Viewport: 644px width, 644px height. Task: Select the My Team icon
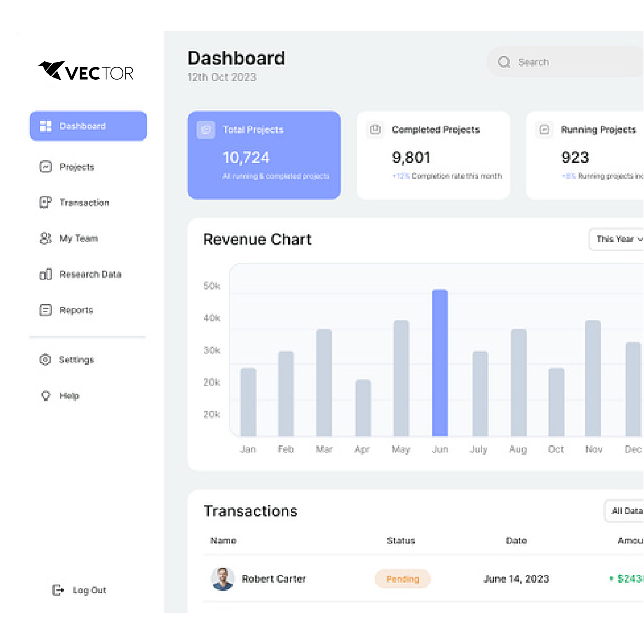click(x=46, y=238)
